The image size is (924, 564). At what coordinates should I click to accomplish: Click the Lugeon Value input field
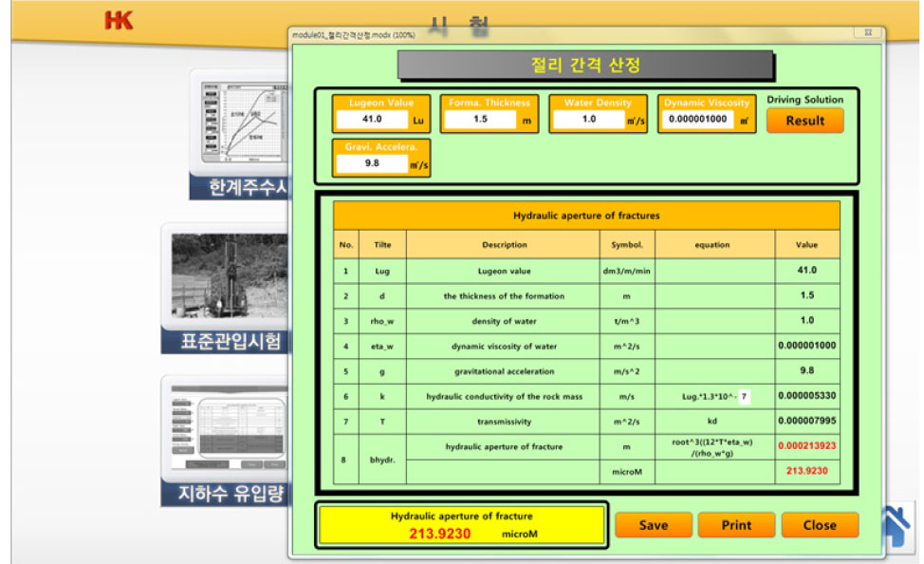point(372,120)
